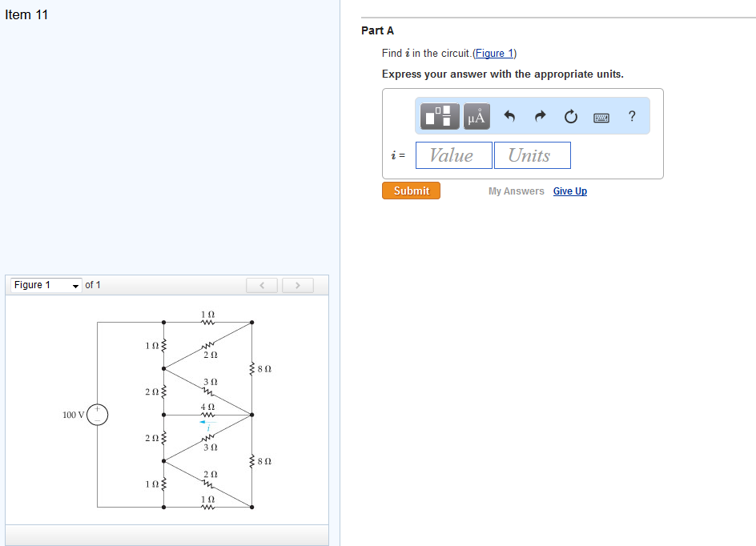Open the Figure 1 hyperlink
The width and height of the screenshot is (756, 546).
[x=494, y=53]
